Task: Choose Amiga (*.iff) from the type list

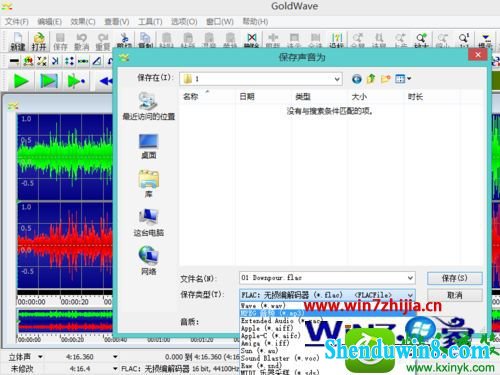Action: click(x=265, y=343)
